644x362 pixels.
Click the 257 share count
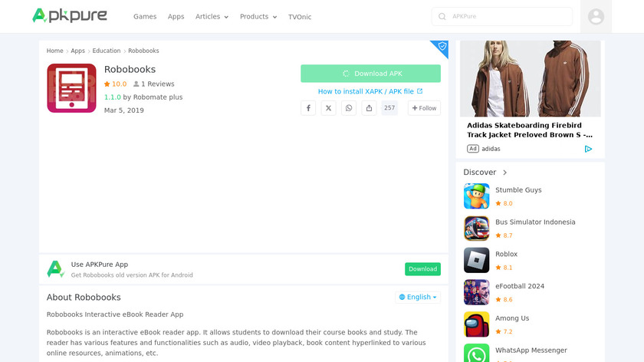[x=389, y=107]
